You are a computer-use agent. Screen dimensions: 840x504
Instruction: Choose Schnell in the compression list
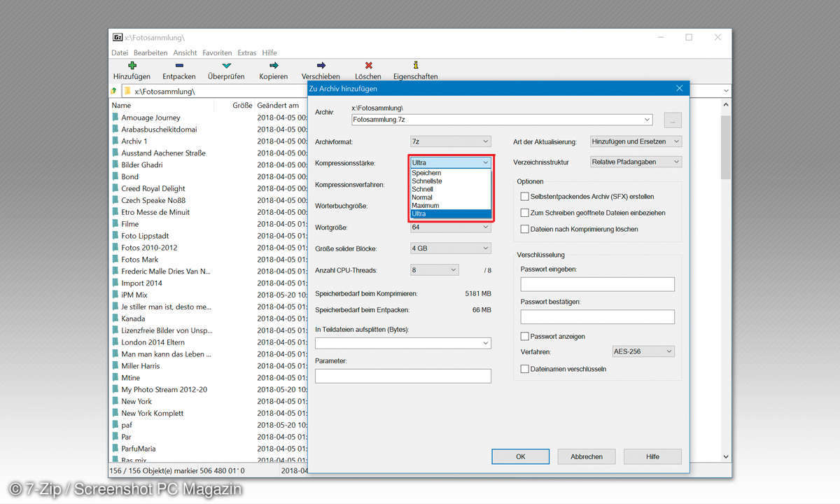[450, 189]
